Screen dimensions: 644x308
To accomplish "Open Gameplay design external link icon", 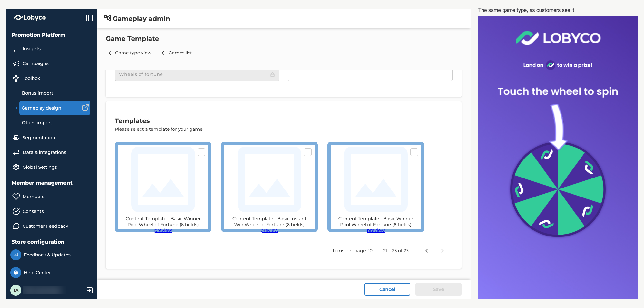I will pyautogui.click(x=85, y=108).
